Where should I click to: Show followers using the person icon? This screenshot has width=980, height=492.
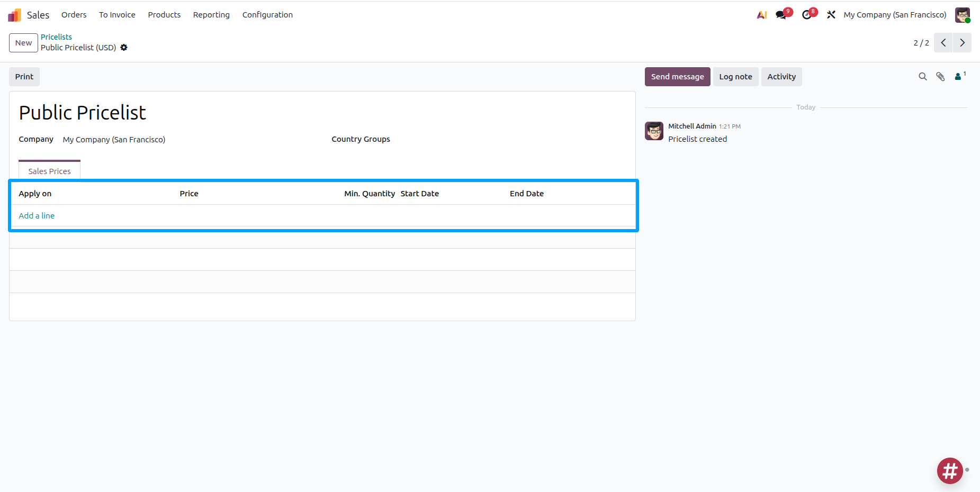pos(958,77)
